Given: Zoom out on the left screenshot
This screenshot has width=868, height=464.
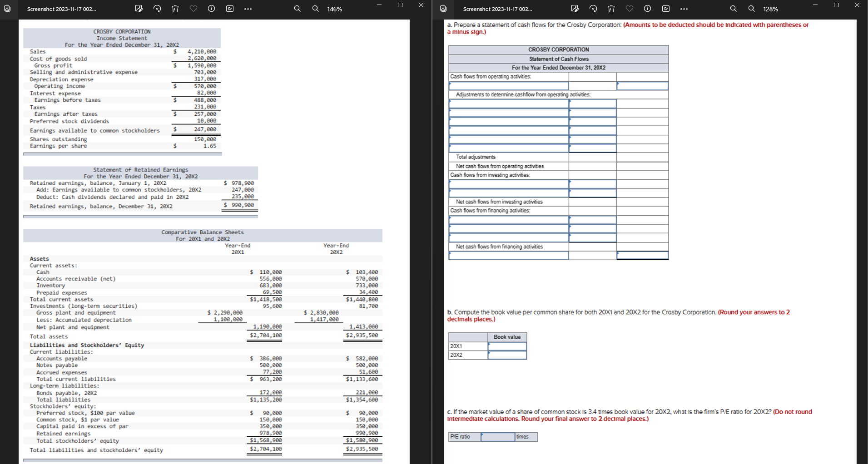Looking at the screenshot, I should (x=297, y=9).
